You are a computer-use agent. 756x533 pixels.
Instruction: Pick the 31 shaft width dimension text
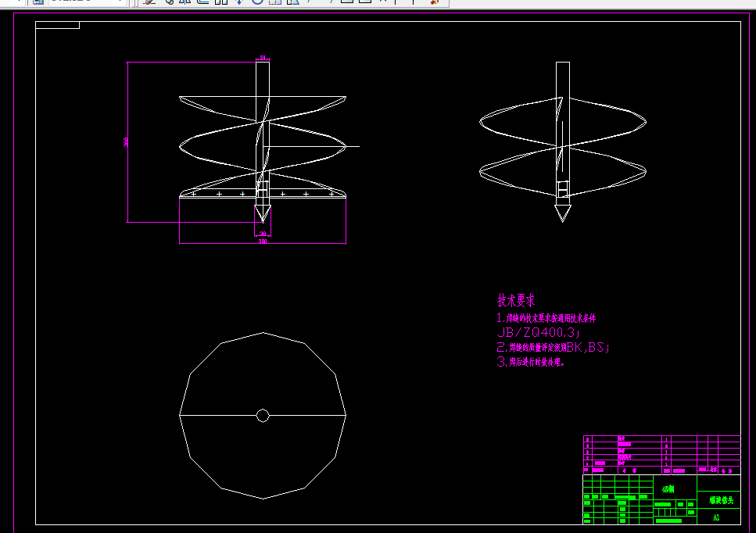pos(263,58)
